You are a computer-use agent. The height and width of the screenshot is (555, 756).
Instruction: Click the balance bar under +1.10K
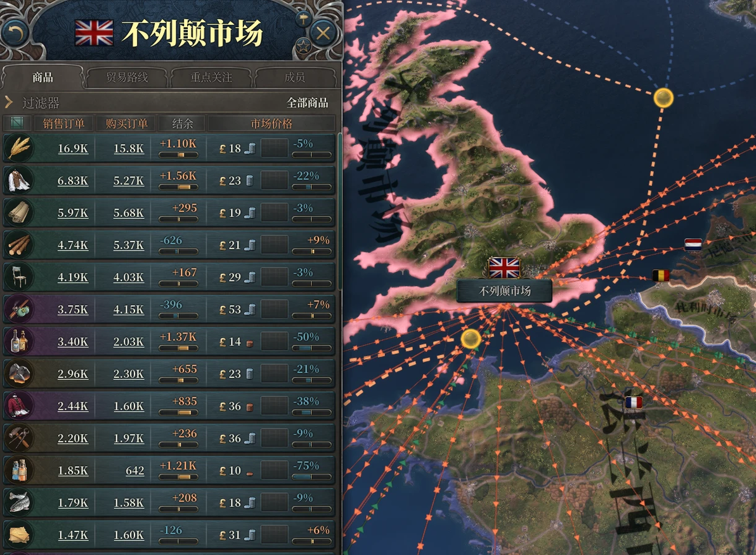click(178, 155)
